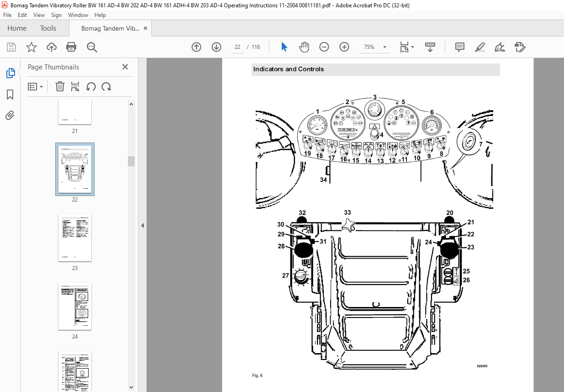Close the Bomag document tab
The height and width of the screenshot is (392, 564).
[145, 28]
